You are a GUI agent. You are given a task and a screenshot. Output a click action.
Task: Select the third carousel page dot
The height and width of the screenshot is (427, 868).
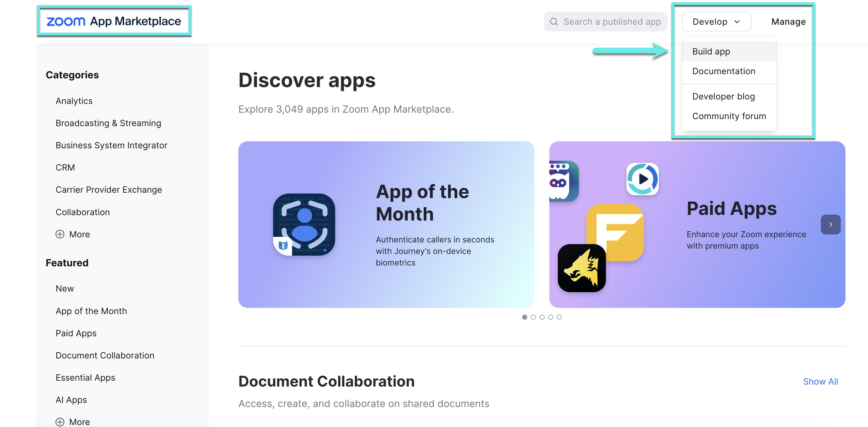click(x=542, y=317)
